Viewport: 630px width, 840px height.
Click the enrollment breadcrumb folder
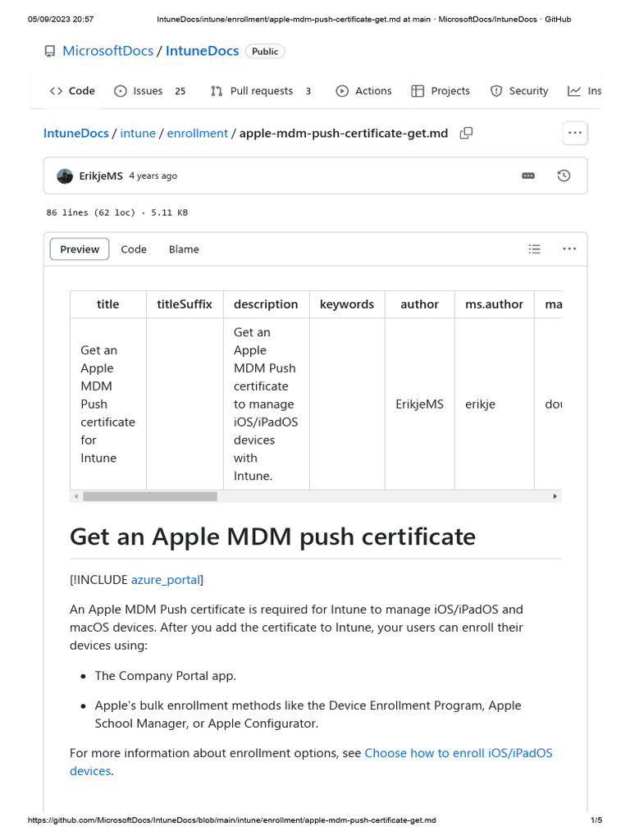197,133
